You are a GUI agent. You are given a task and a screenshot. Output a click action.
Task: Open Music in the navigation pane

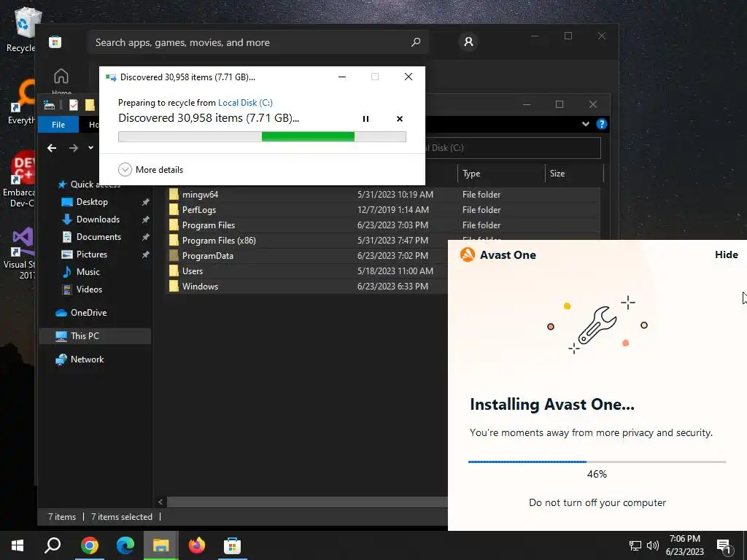point(88,272)
